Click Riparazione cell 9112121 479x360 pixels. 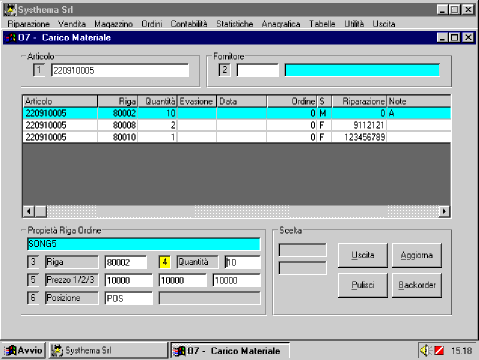coord(359,125)
